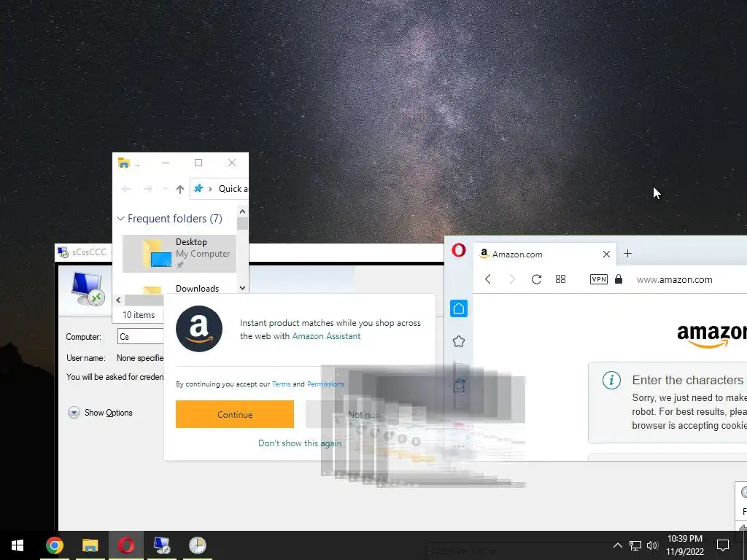747x560 pixels.
Task: Click the network tray icon
Action: [635, 545]
